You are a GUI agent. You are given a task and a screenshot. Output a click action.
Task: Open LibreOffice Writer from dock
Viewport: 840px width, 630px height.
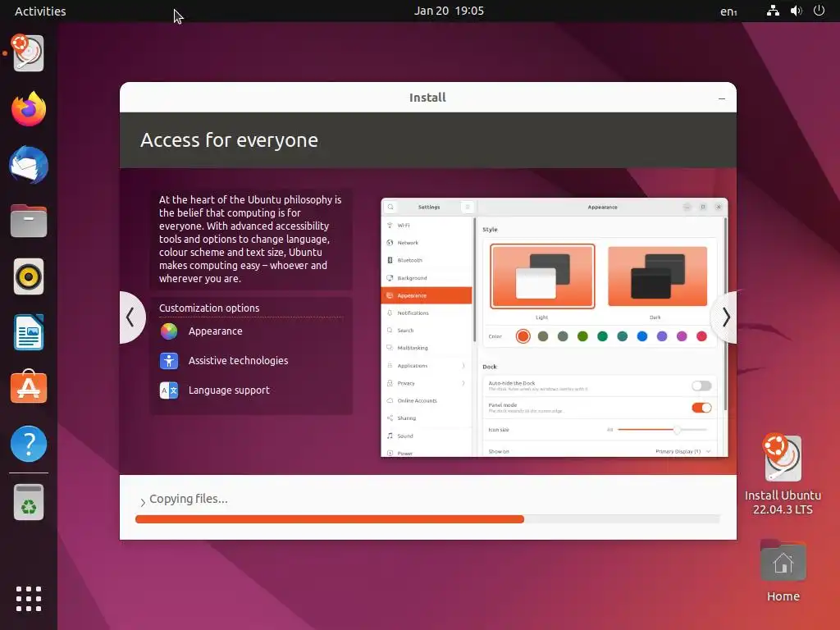[29, 332]
